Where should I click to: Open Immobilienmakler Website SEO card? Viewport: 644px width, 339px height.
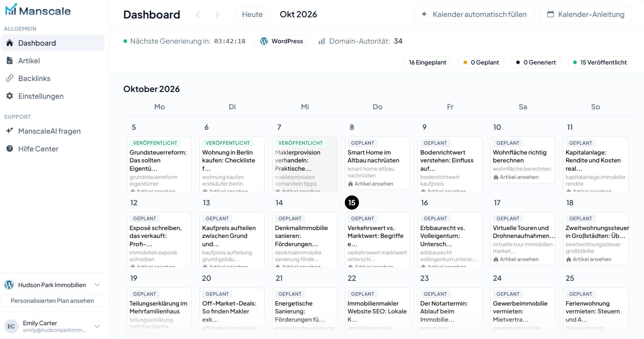pos(377,311)
